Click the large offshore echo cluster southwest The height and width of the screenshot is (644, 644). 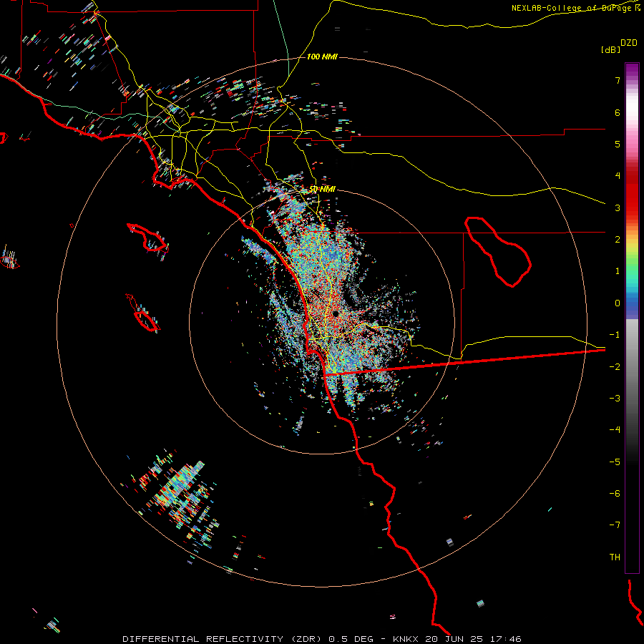click(177, 499)
